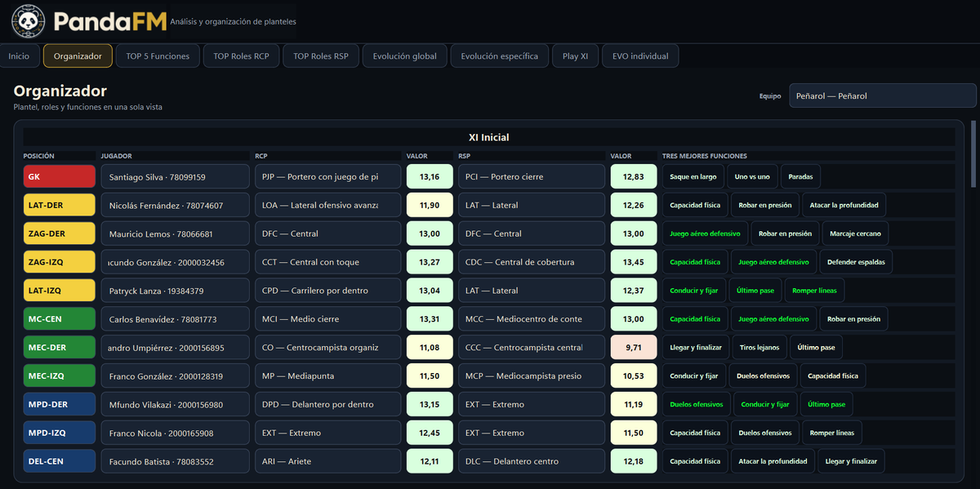Open the TOP 5 Funciones tab
980x489 pixels.
[158, 56]
